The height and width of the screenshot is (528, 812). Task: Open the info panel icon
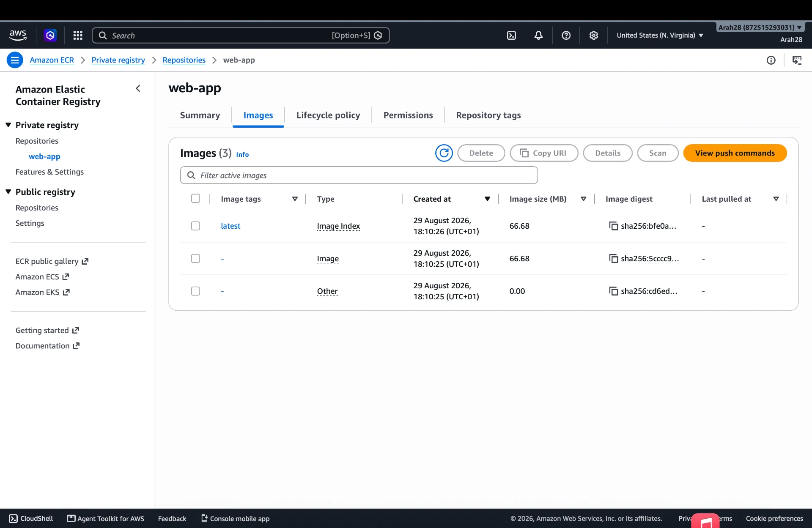[x=771, y=60]
